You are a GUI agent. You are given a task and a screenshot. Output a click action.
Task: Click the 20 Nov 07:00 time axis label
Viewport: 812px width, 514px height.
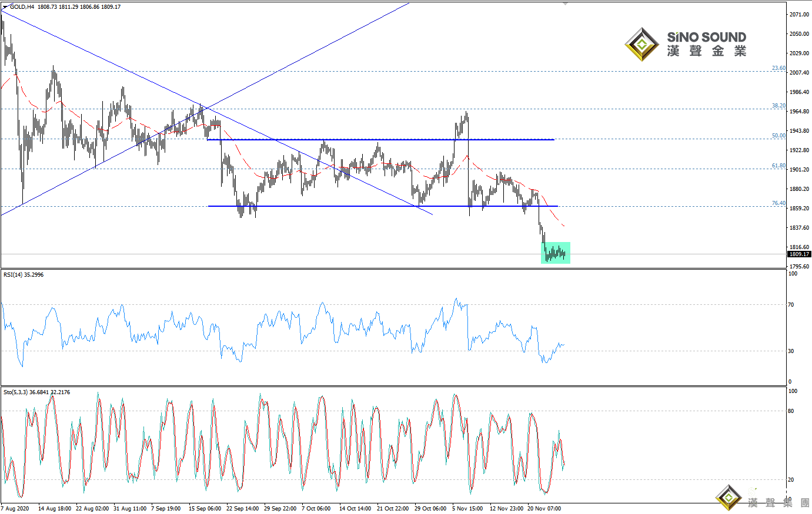(544, 509)
